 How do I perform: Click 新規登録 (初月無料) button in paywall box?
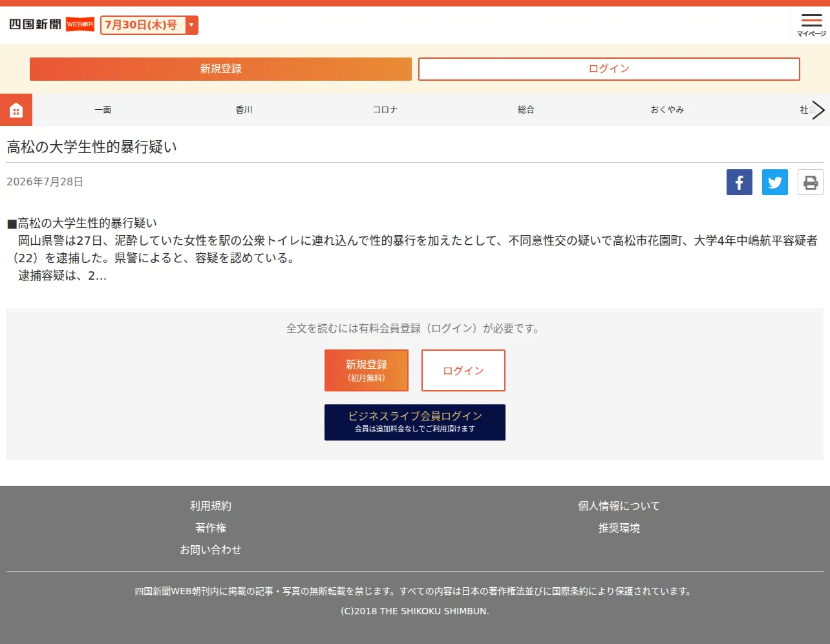[x=367, y=370]
